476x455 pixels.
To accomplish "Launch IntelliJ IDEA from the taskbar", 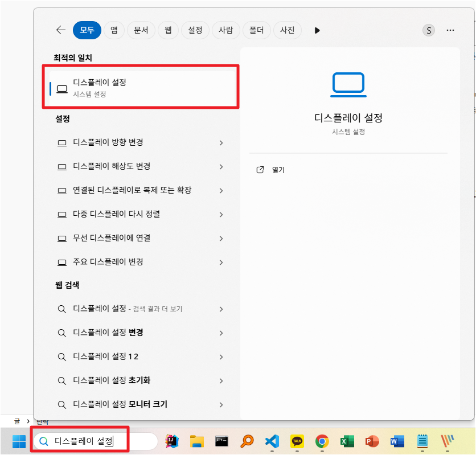I will (x=172, y=441).
